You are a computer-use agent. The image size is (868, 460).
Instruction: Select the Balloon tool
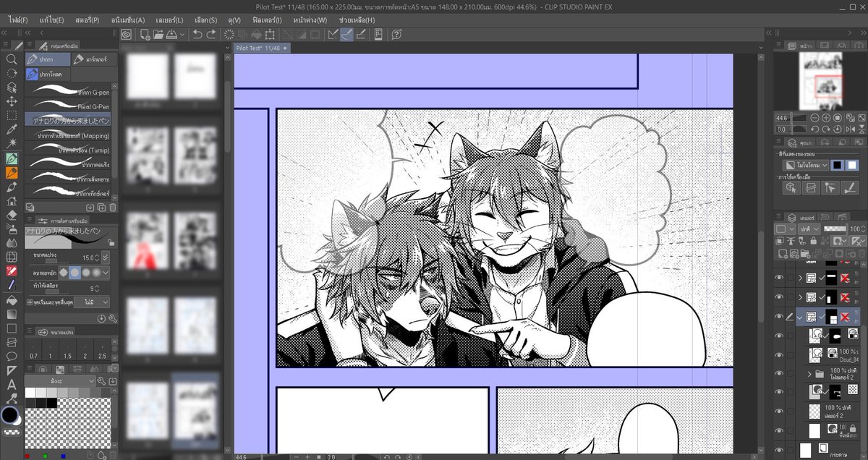click(x=11, y=356)
